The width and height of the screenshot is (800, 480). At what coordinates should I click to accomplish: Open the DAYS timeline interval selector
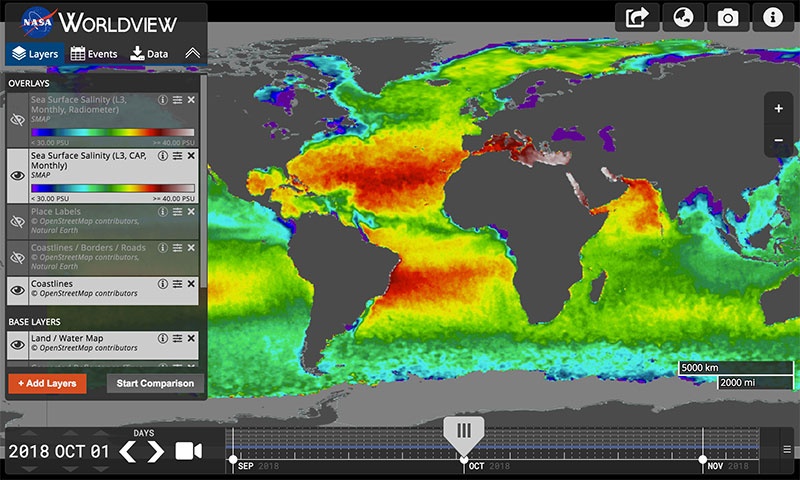pos(143,433)
